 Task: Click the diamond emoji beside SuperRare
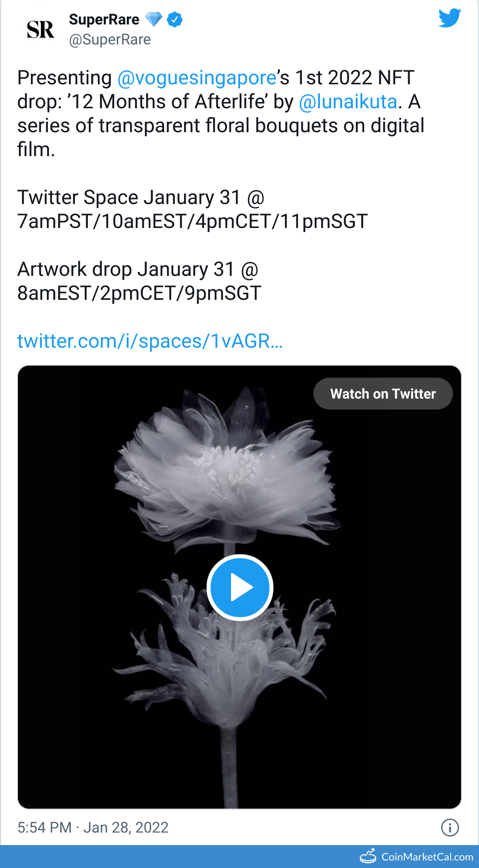[154, 19]
